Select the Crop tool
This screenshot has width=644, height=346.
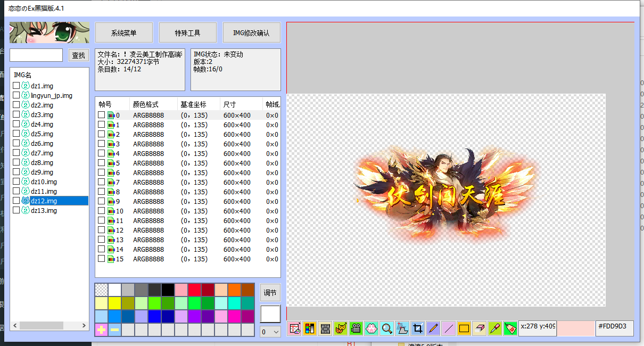coord(417,328)
